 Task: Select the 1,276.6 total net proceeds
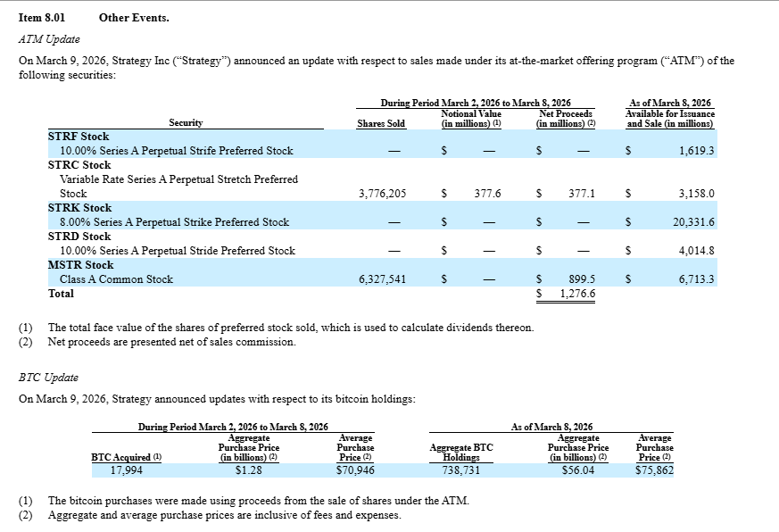pyautogui.click(x=577, y=294)
